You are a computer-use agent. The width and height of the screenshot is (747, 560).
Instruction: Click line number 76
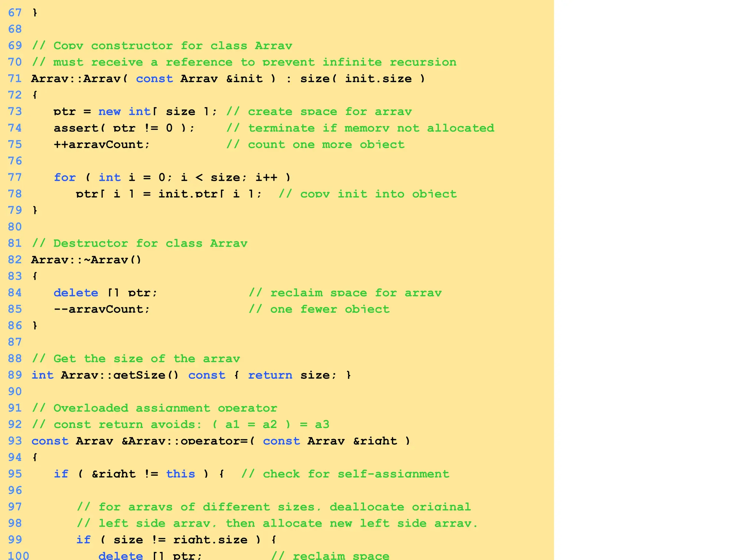(x=15, y=161)
